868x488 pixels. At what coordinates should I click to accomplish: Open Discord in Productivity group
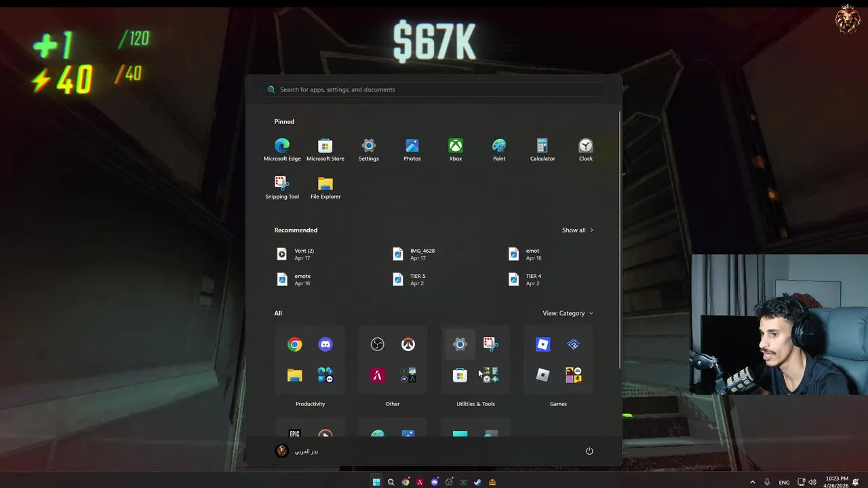(x=325, y=344)
